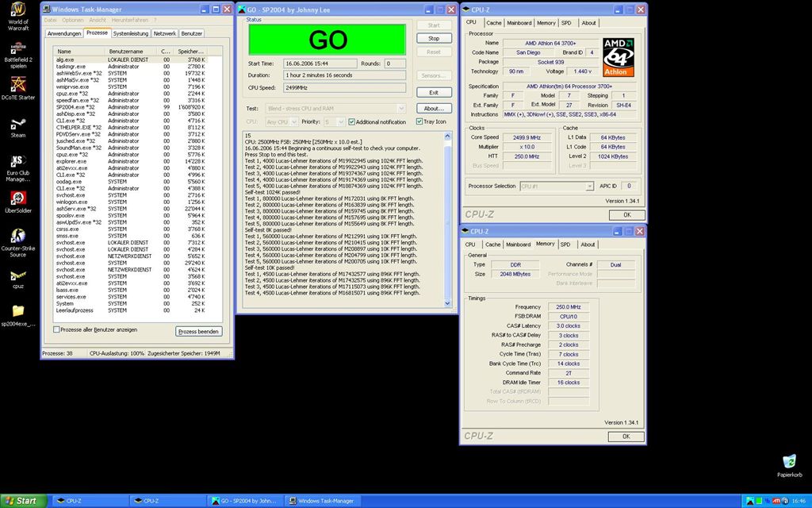Switch to Systemleistung tab in Task-Manager
The width and height of the screenshot is (812, 508).
[131, 33]
